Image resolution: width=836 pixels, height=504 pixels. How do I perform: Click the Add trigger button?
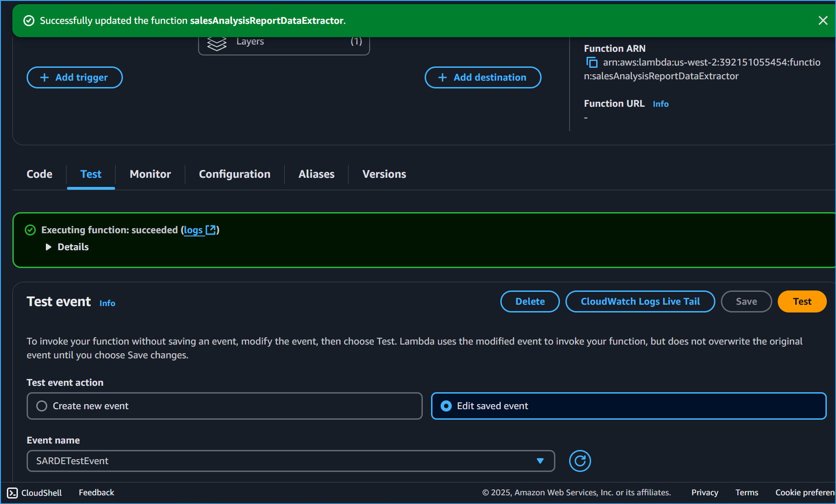tap(74, 77)
